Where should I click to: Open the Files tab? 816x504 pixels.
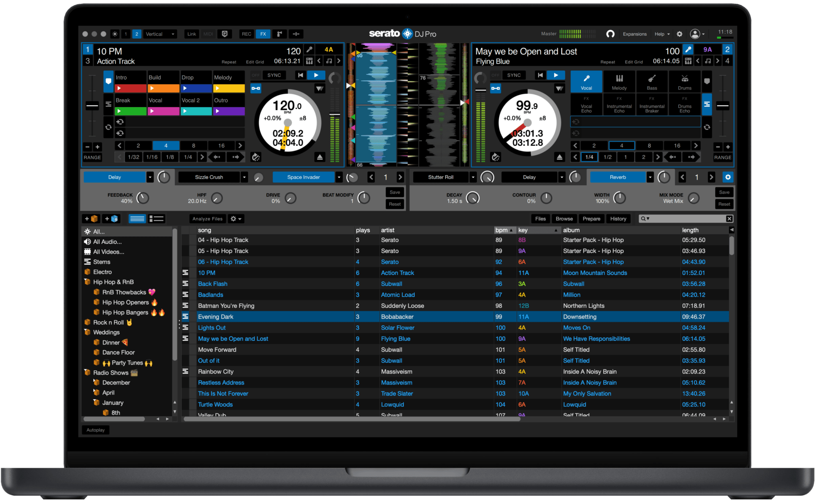point(541,219)
